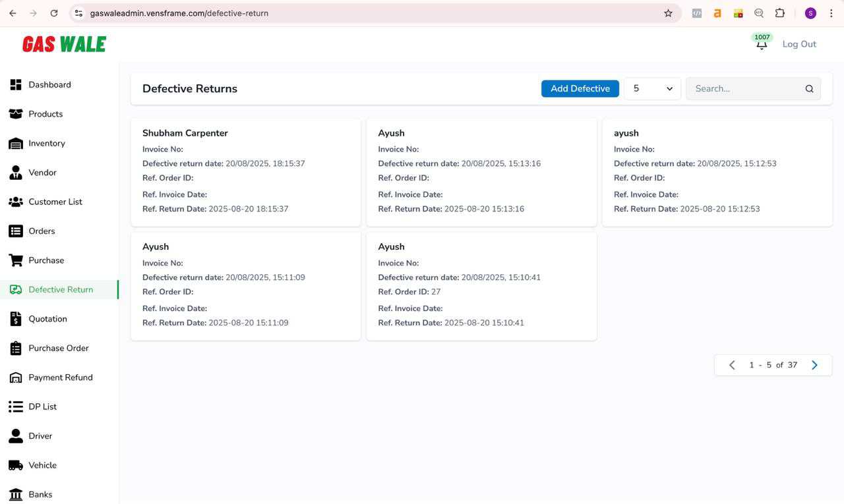This screenshot has height=504, width=844.
Task: Click the Banks building icon
Action: tap(16, 494)
